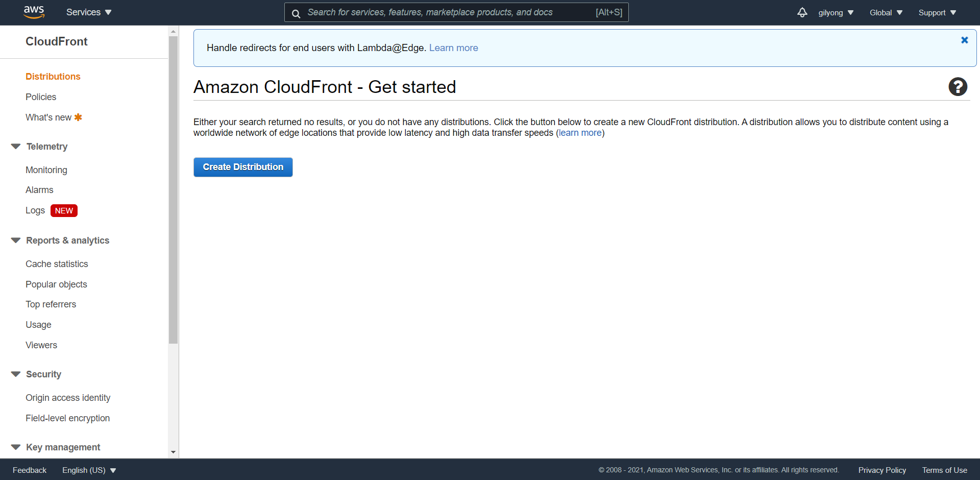This screenshot has width=980, height=480.
Task: Open Policies in the sidebar
Action: (41, 97)
